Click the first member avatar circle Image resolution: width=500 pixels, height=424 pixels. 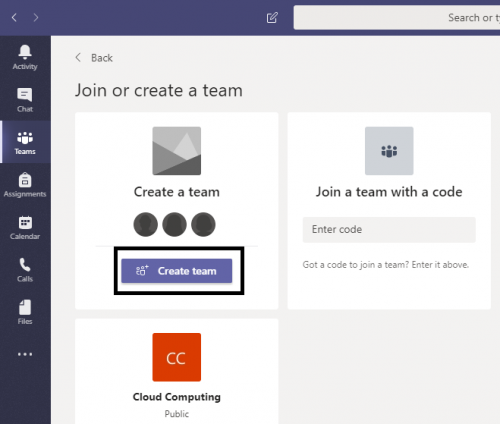[146, 224]
